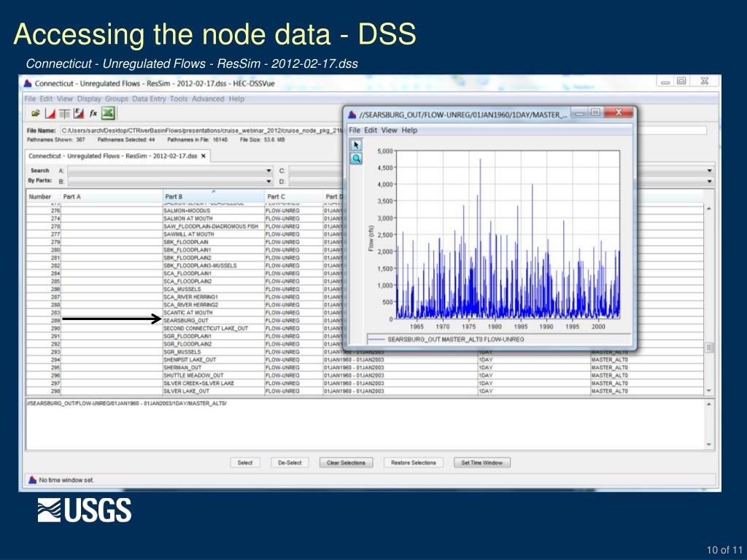Click the Set Time Window button

[x=481, y=462]
